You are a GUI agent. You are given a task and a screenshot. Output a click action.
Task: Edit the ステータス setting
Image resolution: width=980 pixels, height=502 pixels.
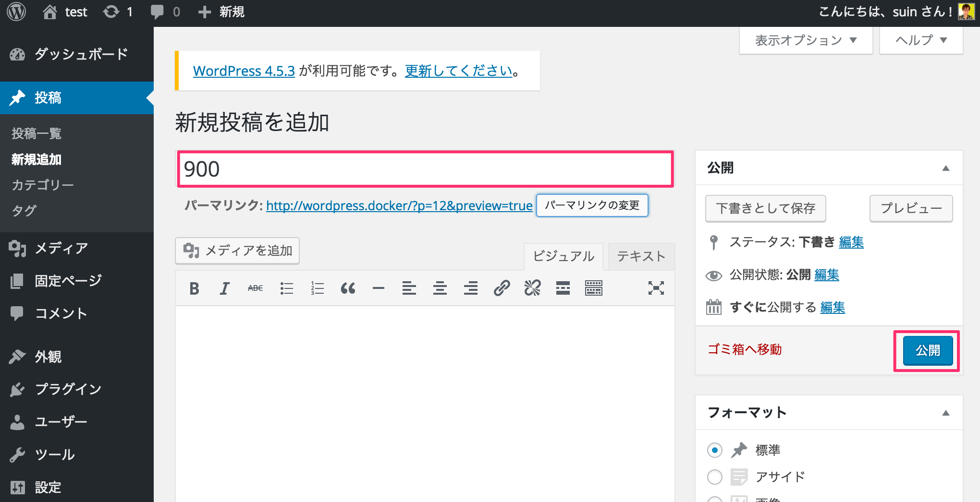click(851, 242)
